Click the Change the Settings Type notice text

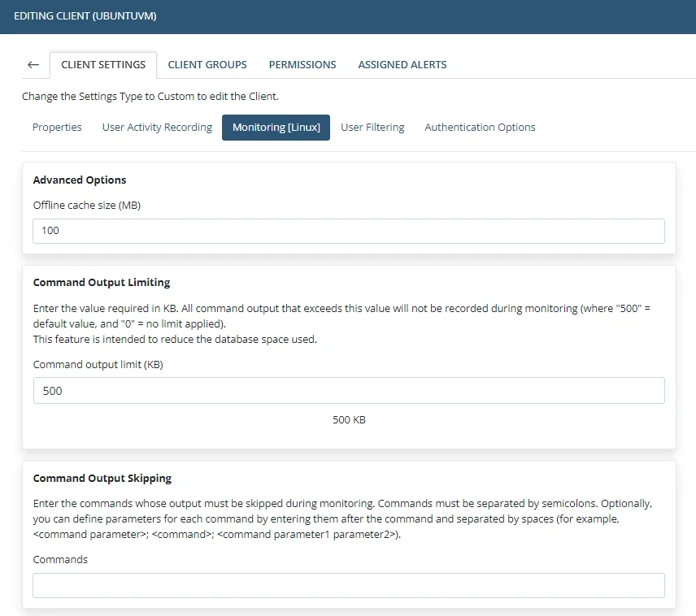click(x=150, y=97)
